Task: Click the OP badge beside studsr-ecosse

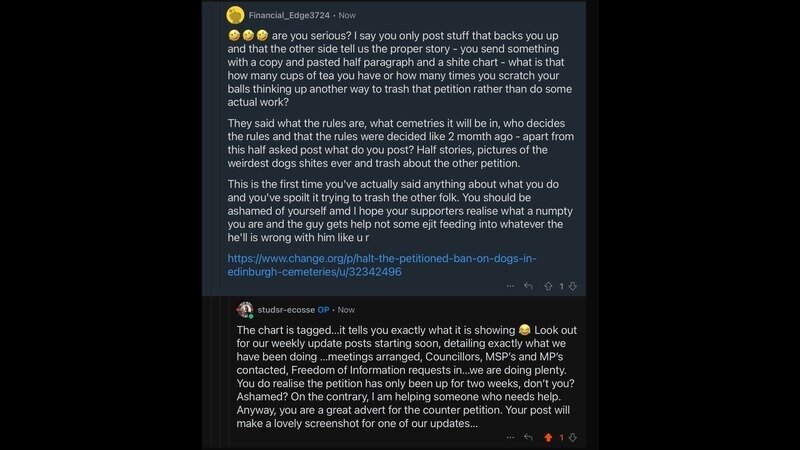Action: pyautogui.click(x=324, y=310)
